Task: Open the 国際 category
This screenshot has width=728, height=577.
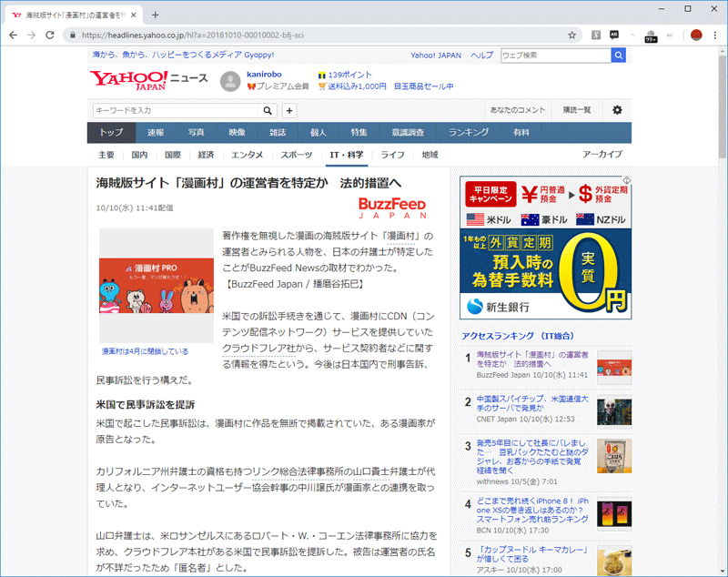Action: [x=173, y=155]
